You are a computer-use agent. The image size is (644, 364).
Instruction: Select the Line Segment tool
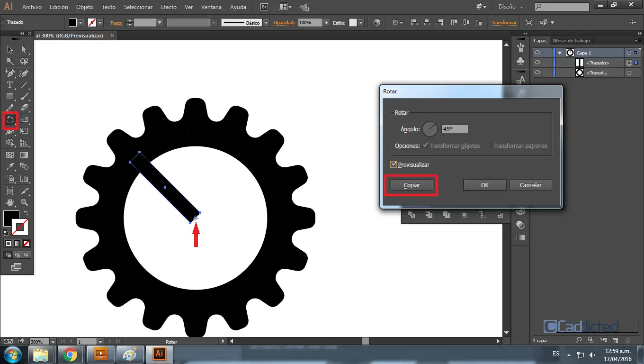[24, 85]
